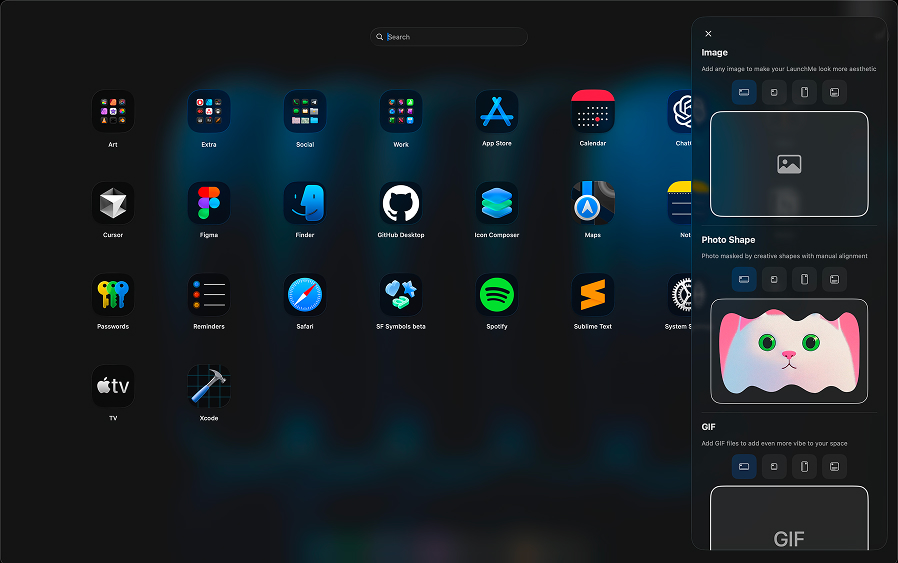Viewport: 898px width, 563px height.
Task: Click the 'GitHub Desktop' app label
Action: point(401,235)
